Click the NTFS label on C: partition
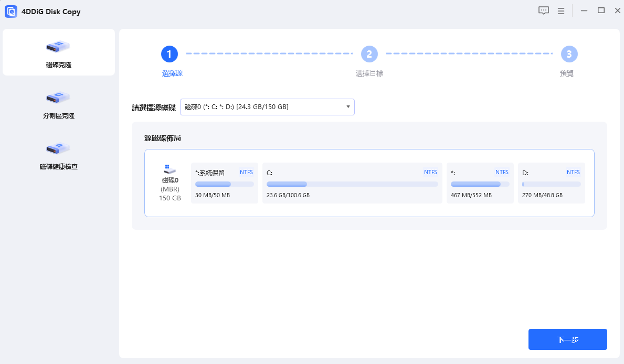624x364 pixels. click(x=430, y=172)
